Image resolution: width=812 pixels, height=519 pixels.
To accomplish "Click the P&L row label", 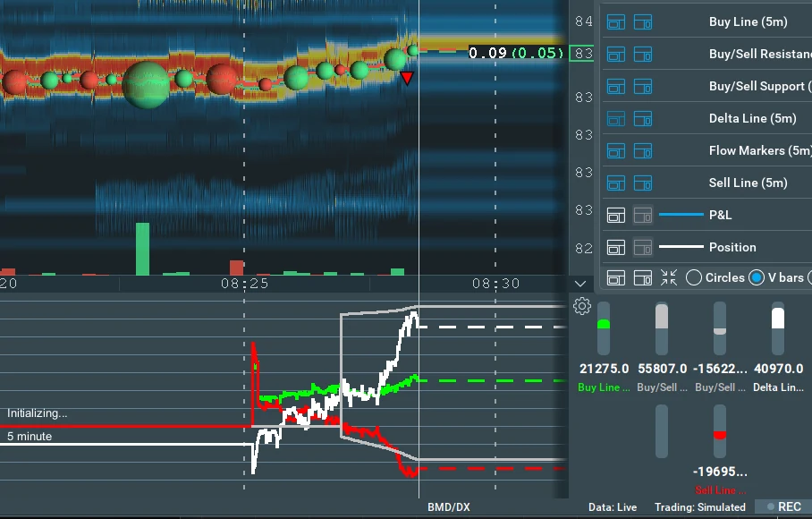I will (x=721, y=215).
